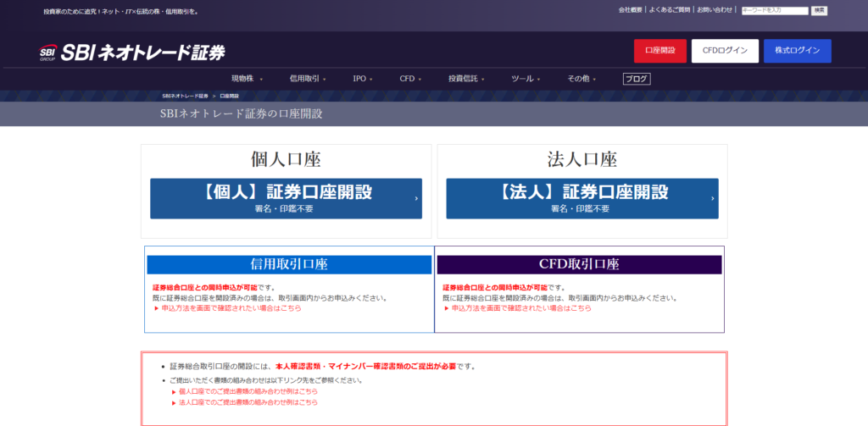The height and width of the screenshot is (426, 868).
Task: Expand the 現物株 menu
Action: click(x=247, y=79)
